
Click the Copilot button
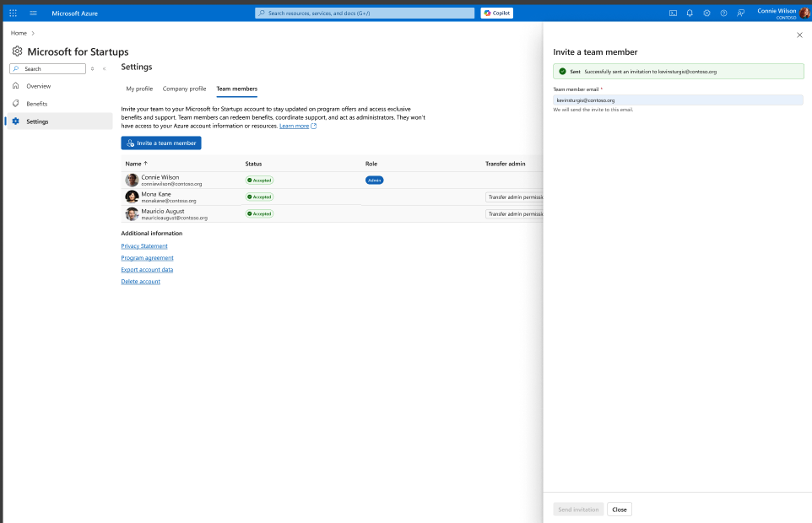(x=496, y=13)
